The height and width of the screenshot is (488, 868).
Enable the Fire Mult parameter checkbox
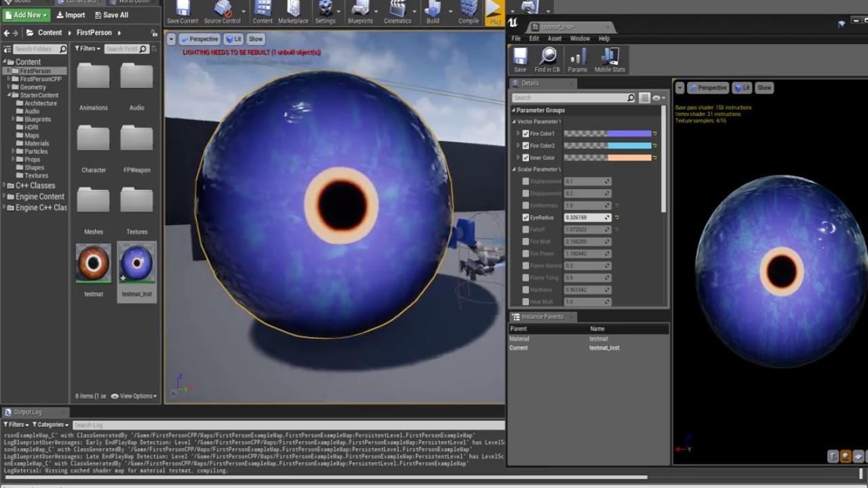pos(526,241)
